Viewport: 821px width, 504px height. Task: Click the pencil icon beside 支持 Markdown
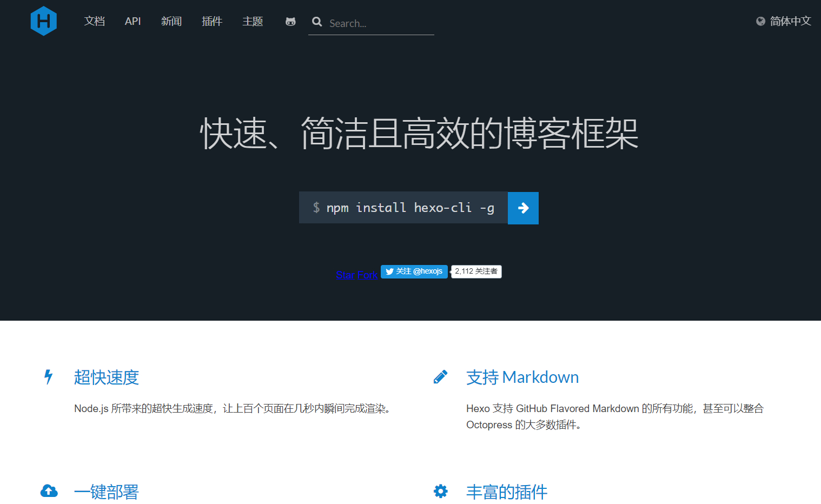point(440,376)
